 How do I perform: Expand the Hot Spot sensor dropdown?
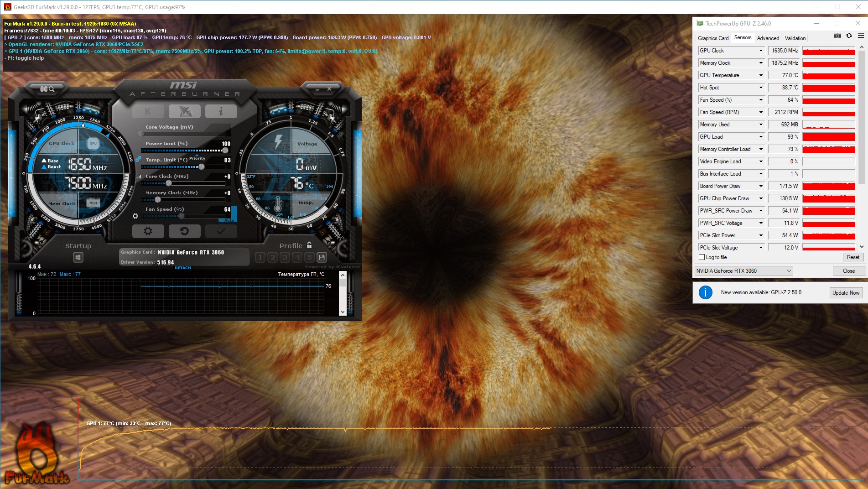tap(760, 88)
